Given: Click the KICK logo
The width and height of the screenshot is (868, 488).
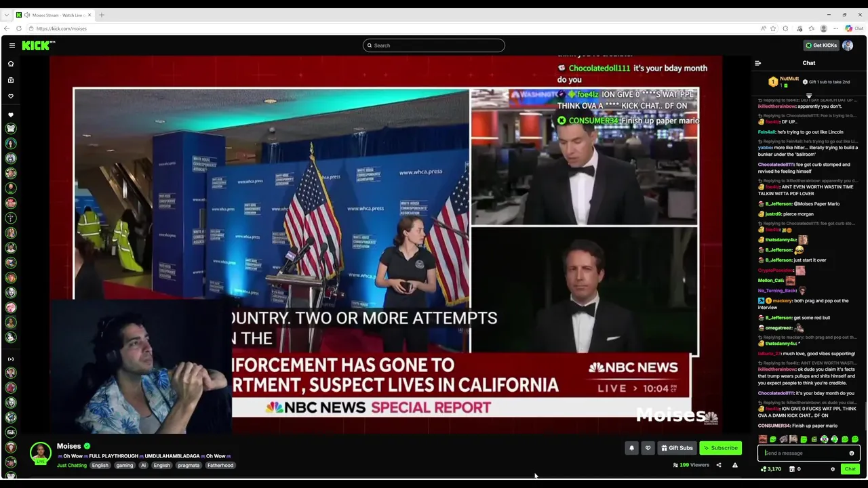Looking at the screenshot, I should [x=38, y=45].
